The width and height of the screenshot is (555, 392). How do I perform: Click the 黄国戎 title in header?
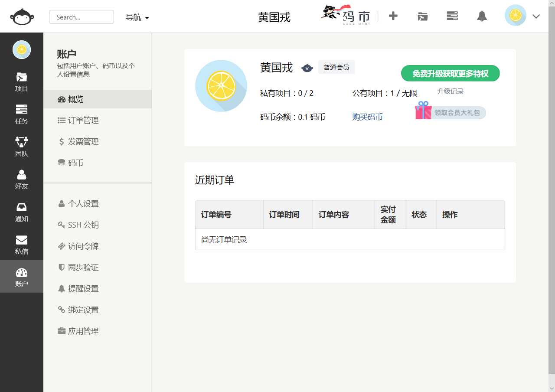coord(274,17)
